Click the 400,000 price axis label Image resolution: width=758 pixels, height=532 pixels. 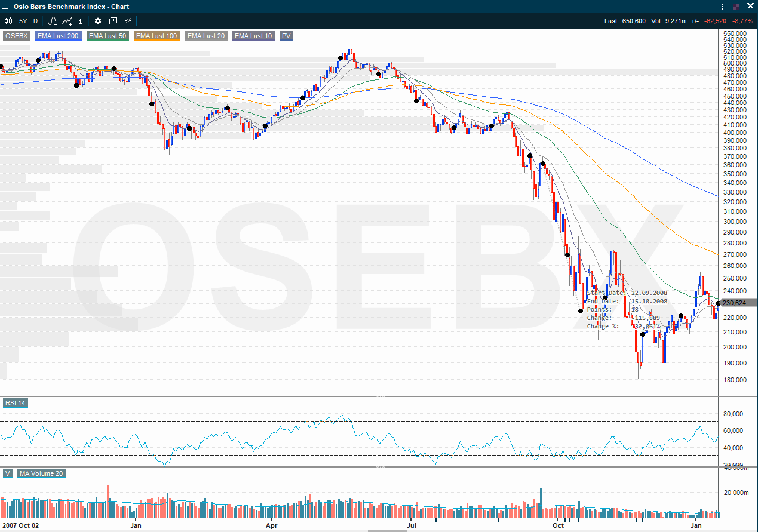point(734,133)
